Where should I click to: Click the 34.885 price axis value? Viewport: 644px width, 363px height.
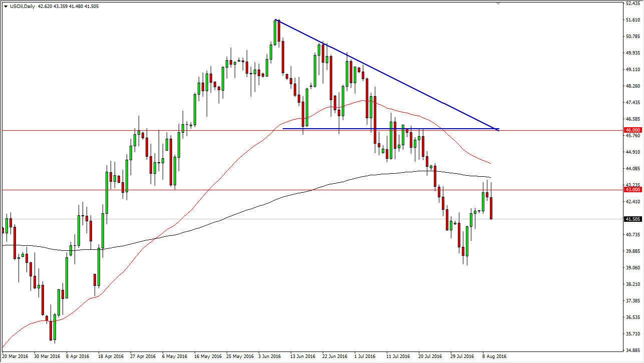(x=633, y=350)
